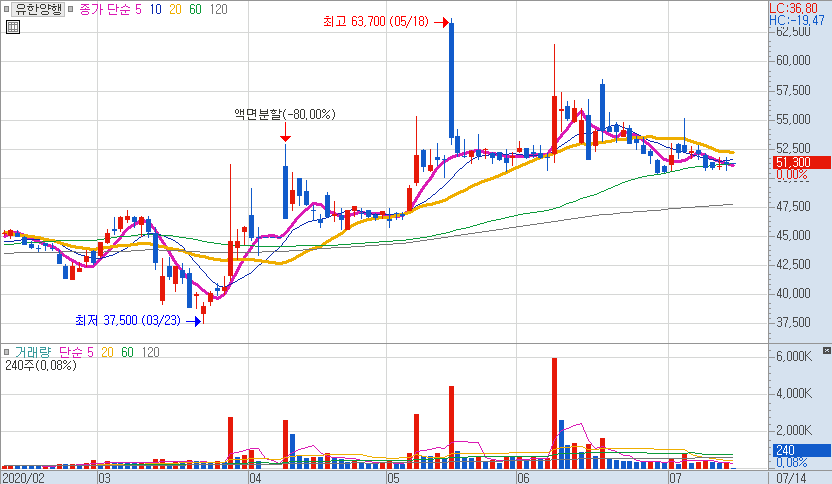Viewport: 832px width, 484px height.
Task: Click the LC:36.80 value
Action: [x=793, y=8]
